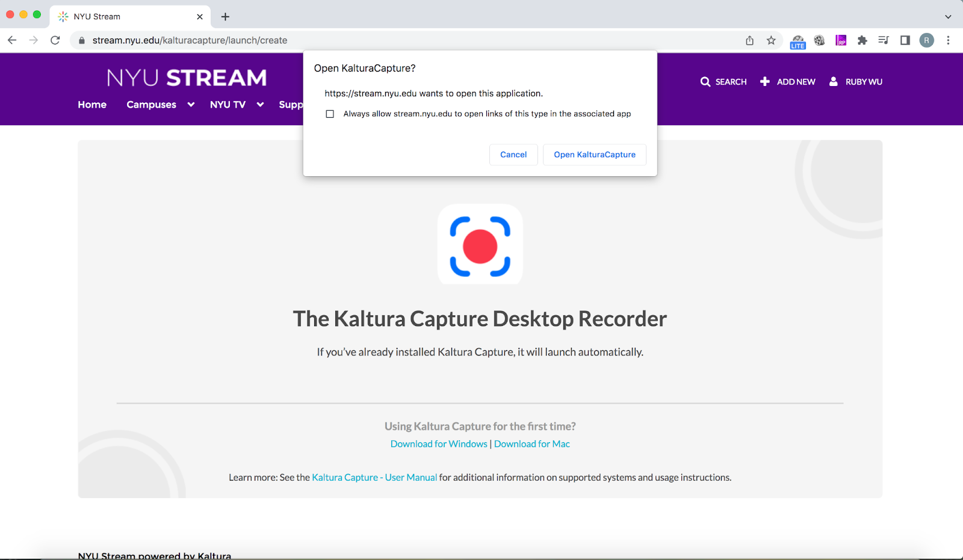Viewport: 963px width, 560px height.
Task: Click the browser forward arrow
Action: pyautogui.click(x=34, y=40)
